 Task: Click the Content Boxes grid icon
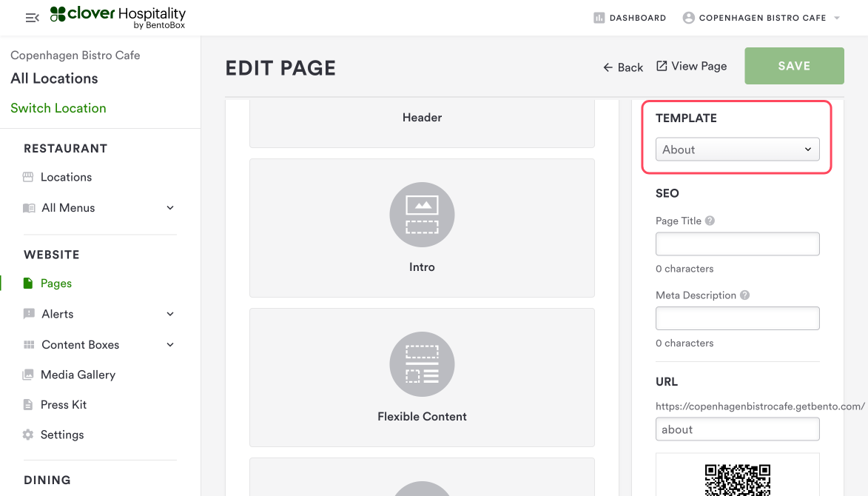point(29,345)
